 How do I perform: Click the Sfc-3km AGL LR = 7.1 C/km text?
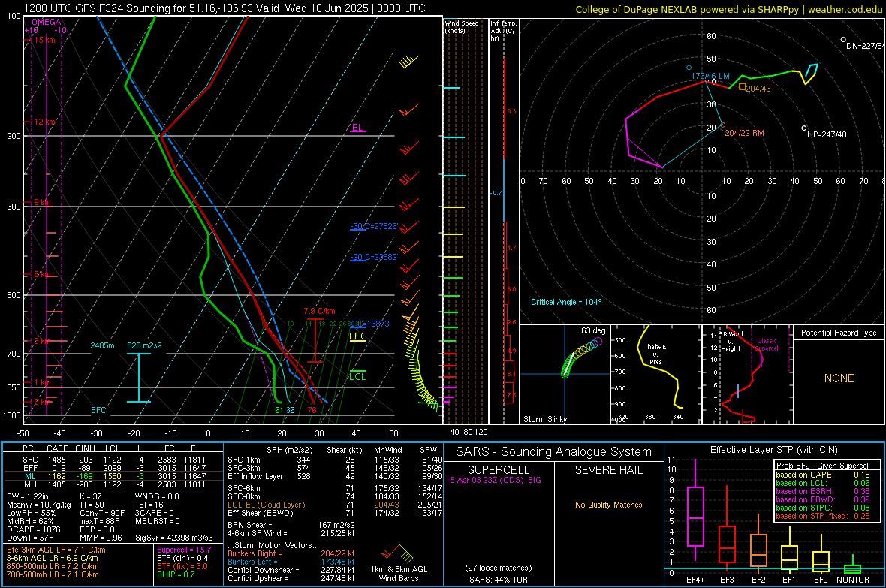[56, 550]
